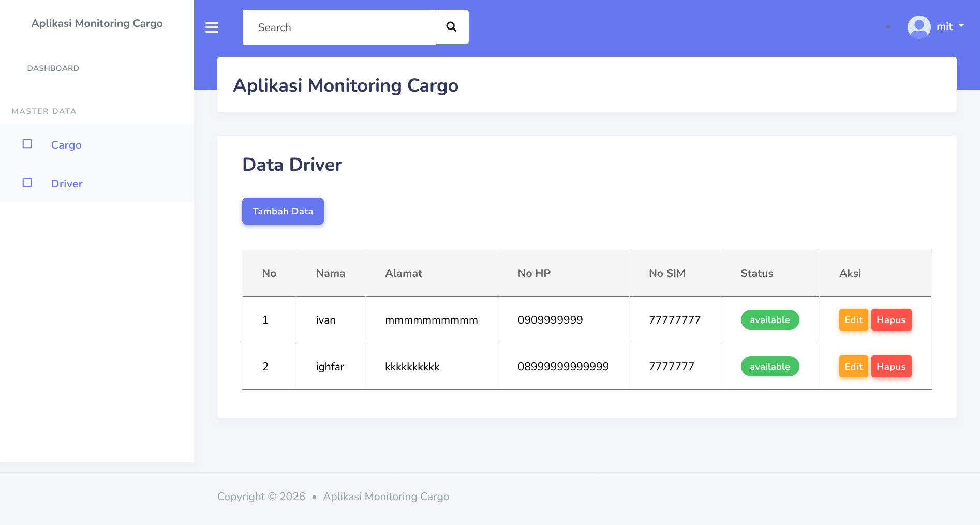Click the square icon beside Cargo
The height and width of the screenshot is (525, 980).
(27, 144)
